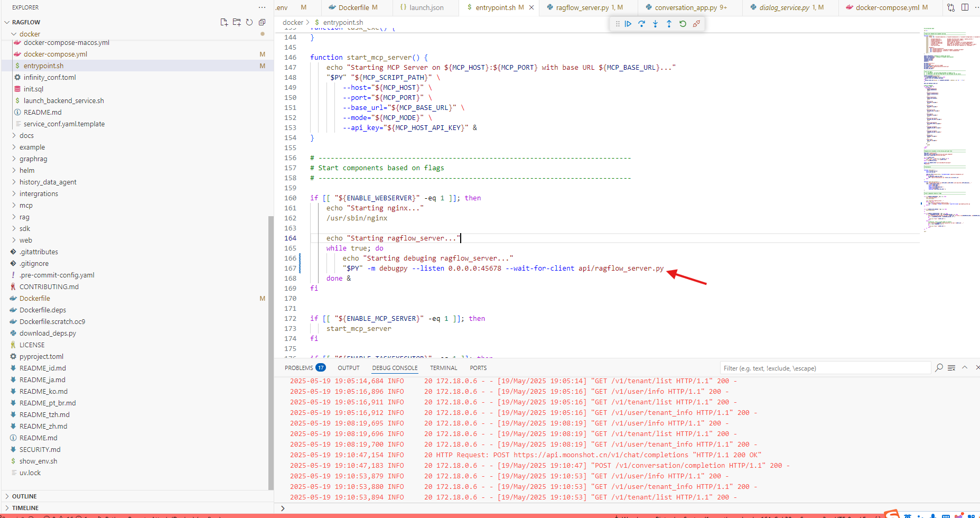Restart debugging via the green restart icon
Screen dimensions: 980x518
click(x=683, y=24)
